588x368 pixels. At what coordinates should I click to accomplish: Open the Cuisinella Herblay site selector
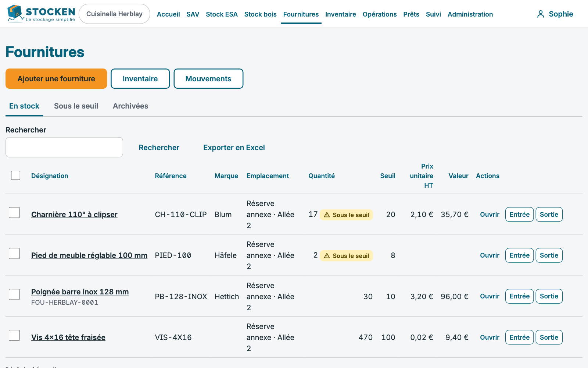pos(114,14)
